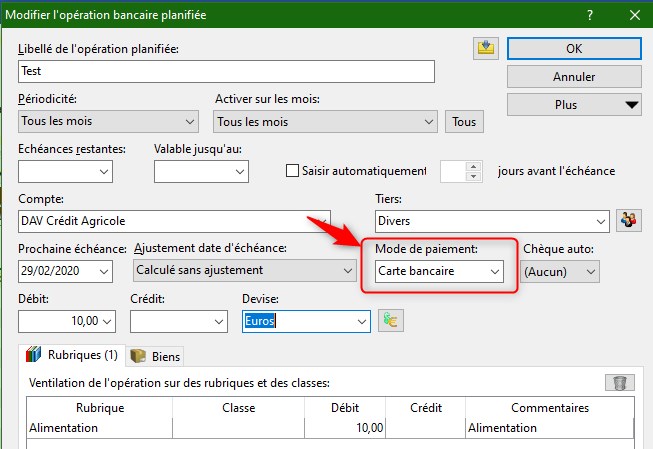Open the Périodicité dropdown

[110, 122]
